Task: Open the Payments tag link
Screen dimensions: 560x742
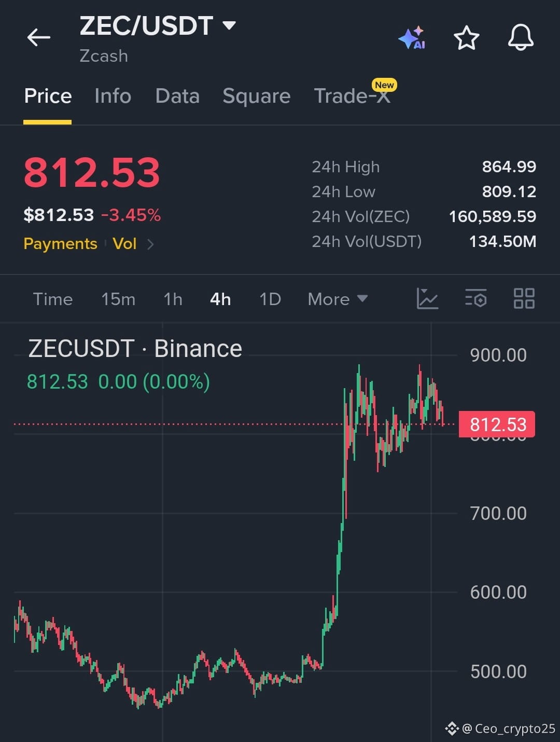Action: (60, 244)
